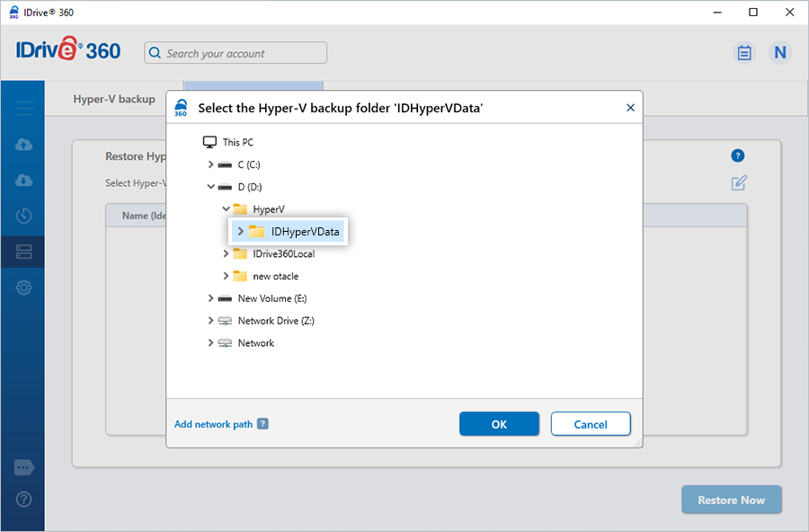Click the Add network path link
The image size is (809, 532).
pyautogui.click(x=213, y=424)
